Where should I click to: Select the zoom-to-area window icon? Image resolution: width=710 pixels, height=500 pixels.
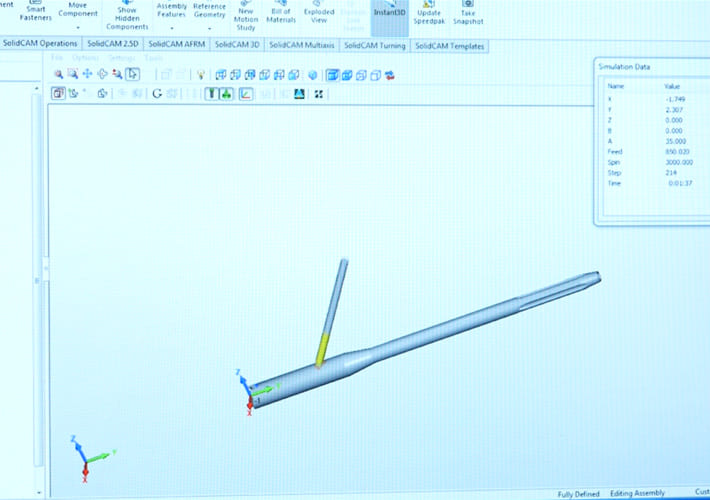(73, 74)
